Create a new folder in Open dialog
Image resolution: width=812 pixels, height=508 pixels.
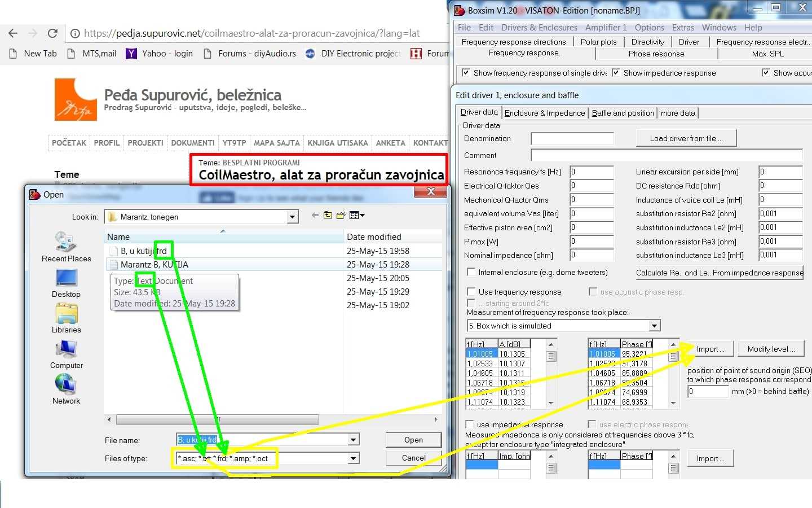coord(341,215)
